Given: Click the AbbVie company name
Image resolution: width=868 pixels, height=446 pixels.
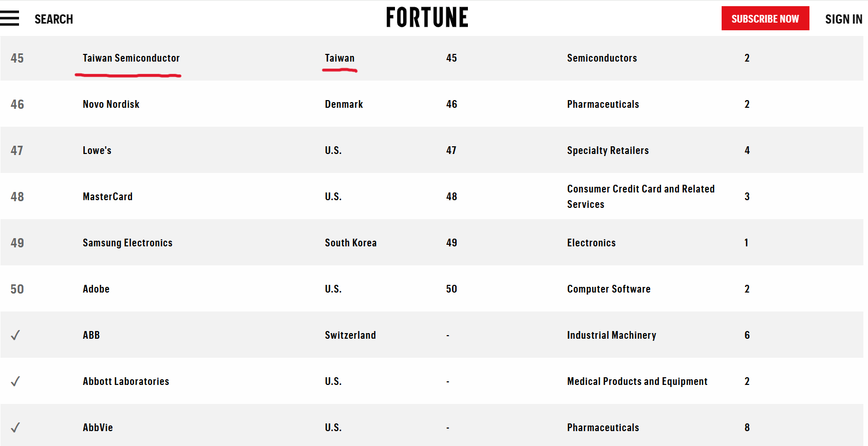Looking at the screenshot, I should (98, 428).
